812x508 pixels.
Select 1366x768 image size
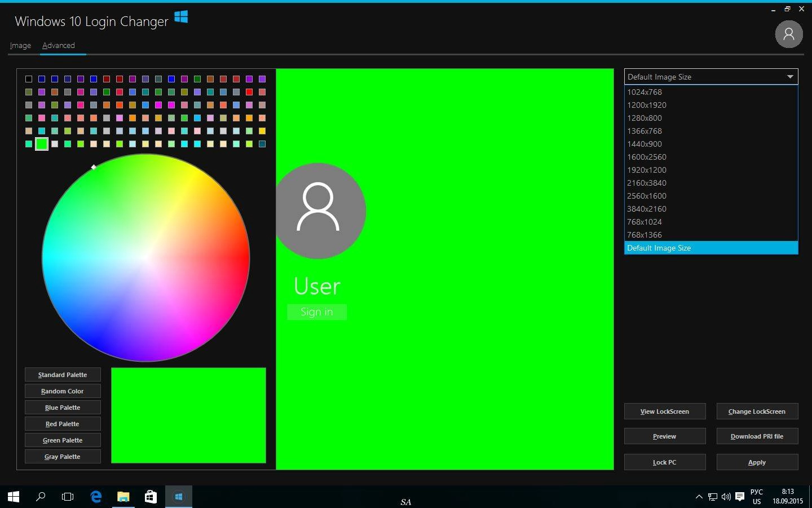(x=711, y=131)
